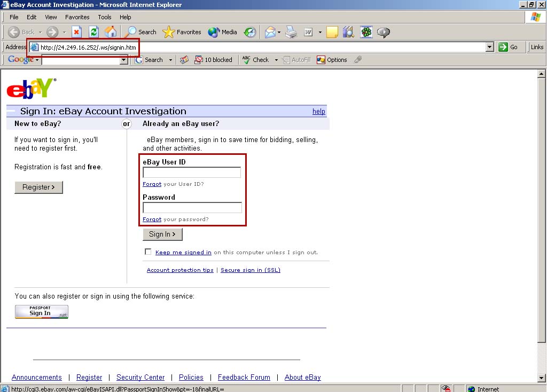Open Google search box history dropdown
The width and height of the screenshot is (547, 392).
[123, 60]
